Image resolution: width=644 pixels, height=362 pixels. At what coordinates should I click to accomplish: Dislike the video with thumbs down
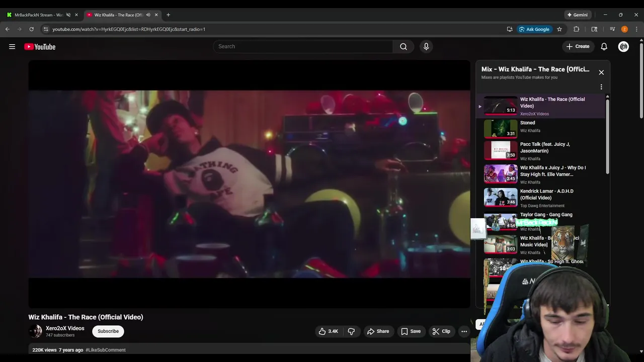[x=351, y=331]
